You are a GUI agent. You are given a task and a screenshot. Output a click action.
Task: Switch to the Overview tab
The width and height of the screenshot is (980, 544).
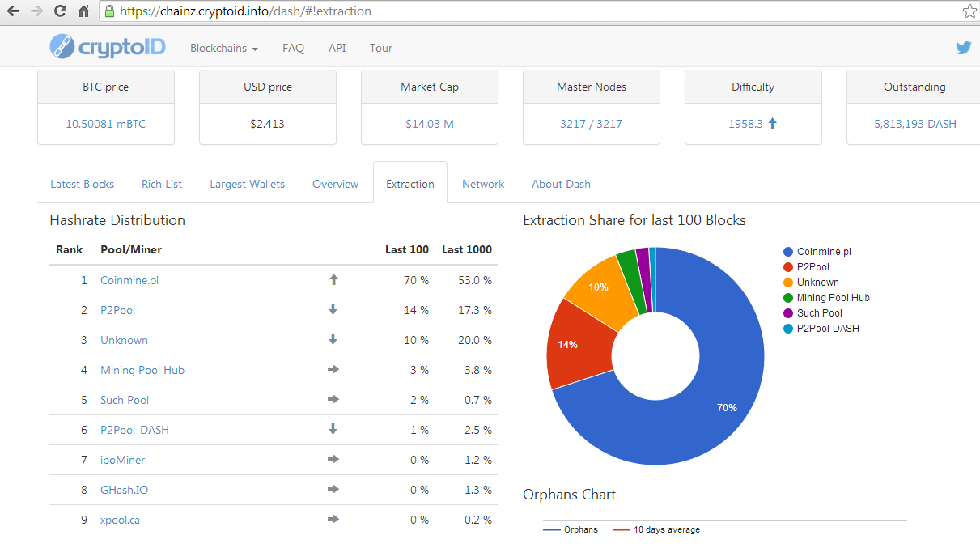[x=336, y=184]
